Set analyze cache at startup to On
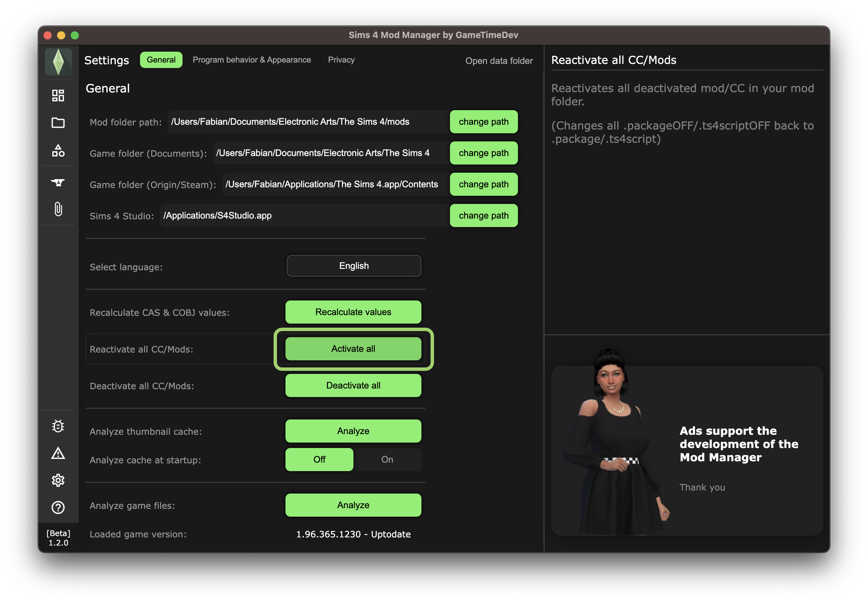 tap(387, 460)
